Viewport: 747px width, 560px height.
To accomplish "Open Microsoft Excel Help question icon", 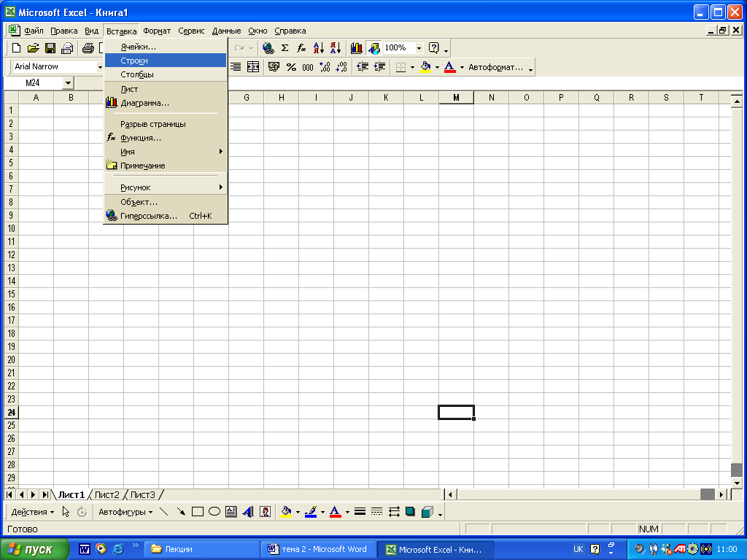I will click(x=433, y=48).
